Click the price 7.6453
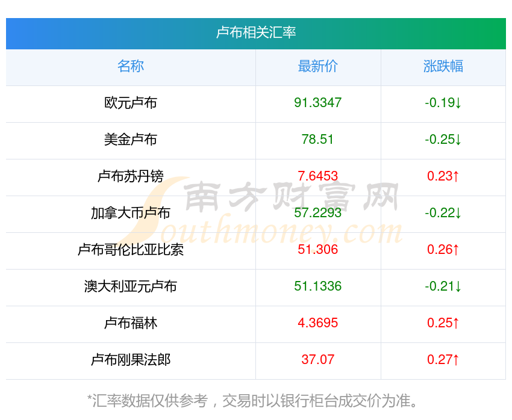Viewport: 512px width, 420px height. click(317, 176)
